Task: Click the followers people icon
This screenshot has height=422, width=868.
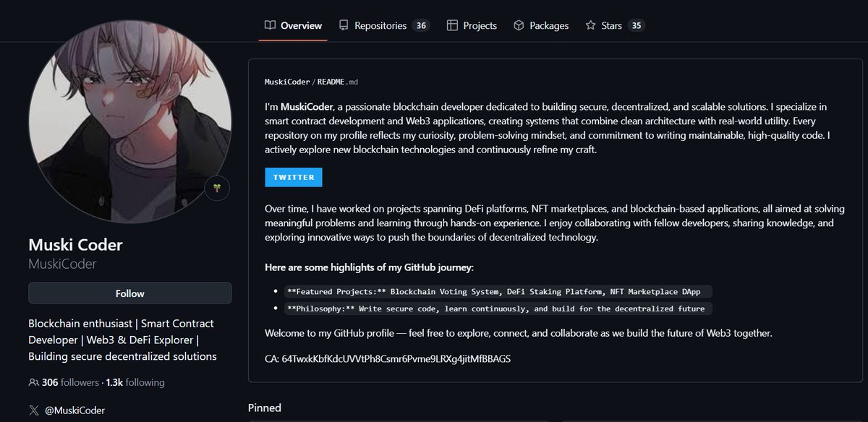Action: click(x=33, y=382)
